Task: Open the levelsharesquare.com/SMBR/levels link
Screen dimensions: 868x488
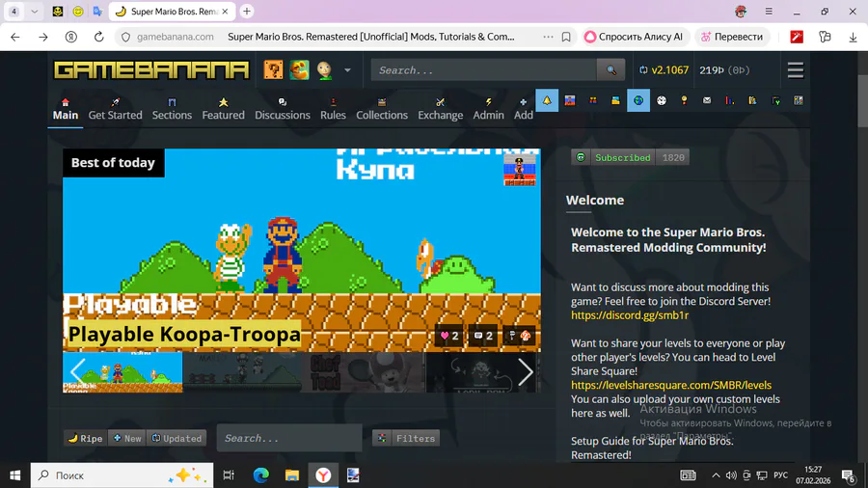Action: coord(671,385)
